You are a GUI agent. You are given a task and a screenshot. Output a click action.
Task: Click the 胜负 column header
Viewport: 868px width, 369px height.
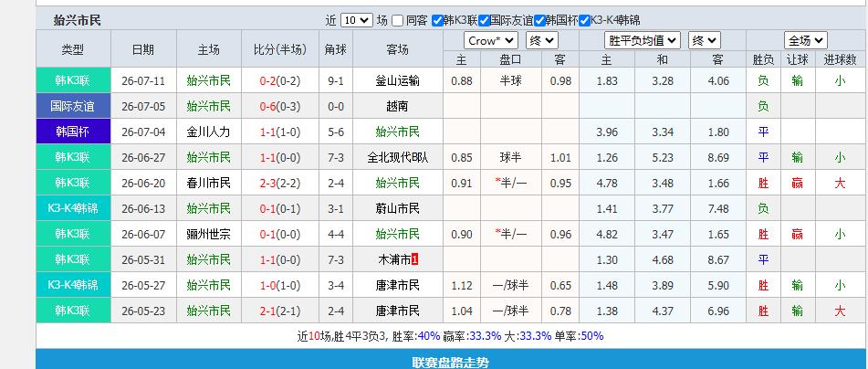click(x=763, y=60)
